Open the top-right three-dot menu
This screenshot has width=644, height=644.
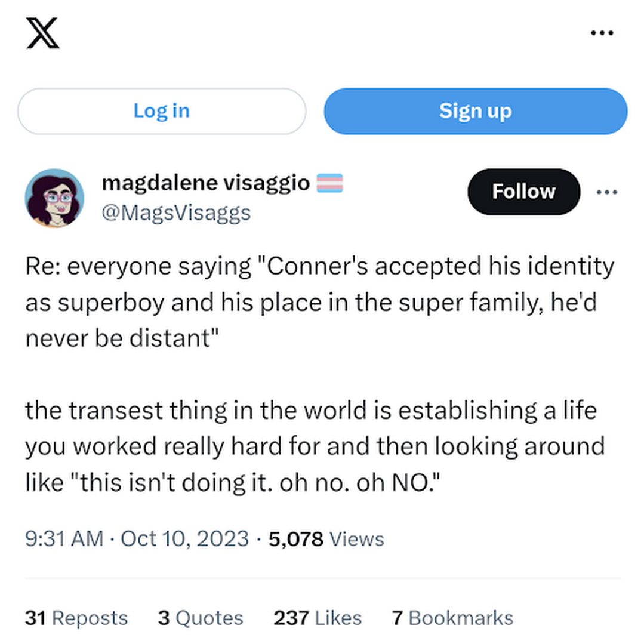(602, 33)
